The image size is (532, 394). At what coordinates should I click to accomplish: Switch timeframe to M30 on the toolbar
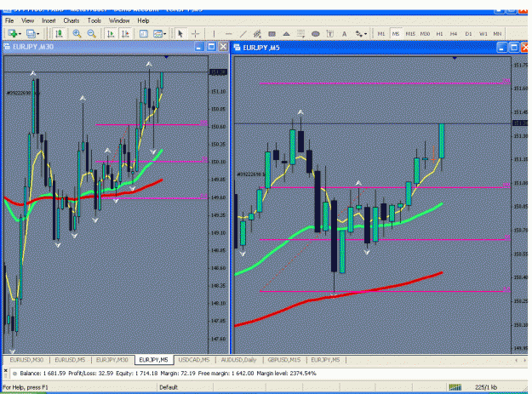click(425, 33)
